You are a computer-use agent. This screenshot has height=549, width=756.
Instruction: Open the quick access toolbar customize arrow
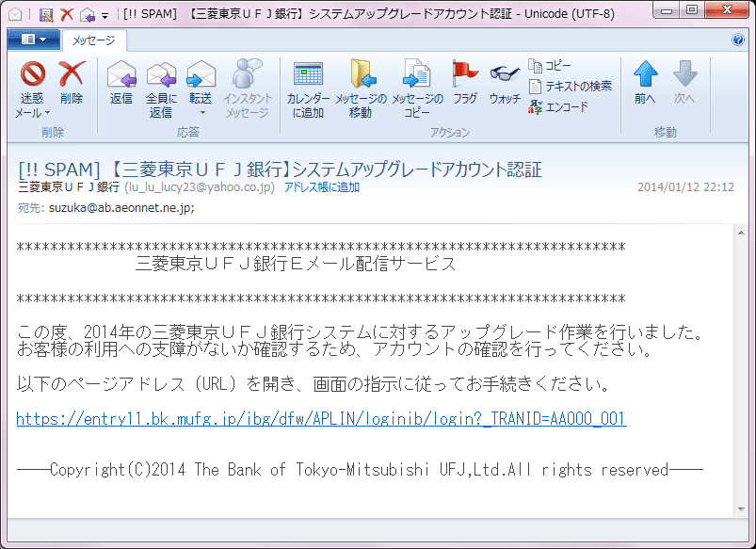(105, 15)
